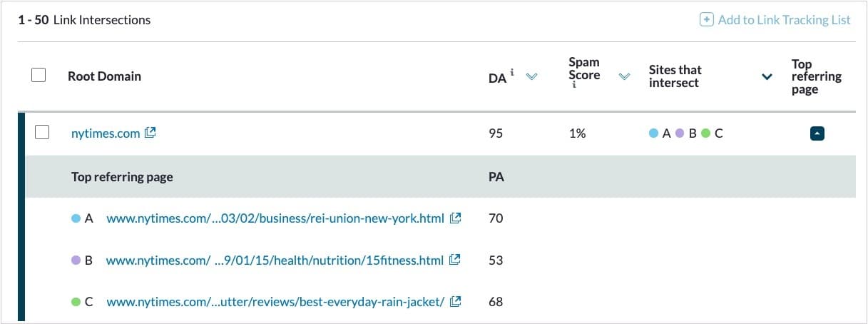
Task: Open external link icon for rei-union-new-york page
Action: pyautogui.click(x=455, y=218)
